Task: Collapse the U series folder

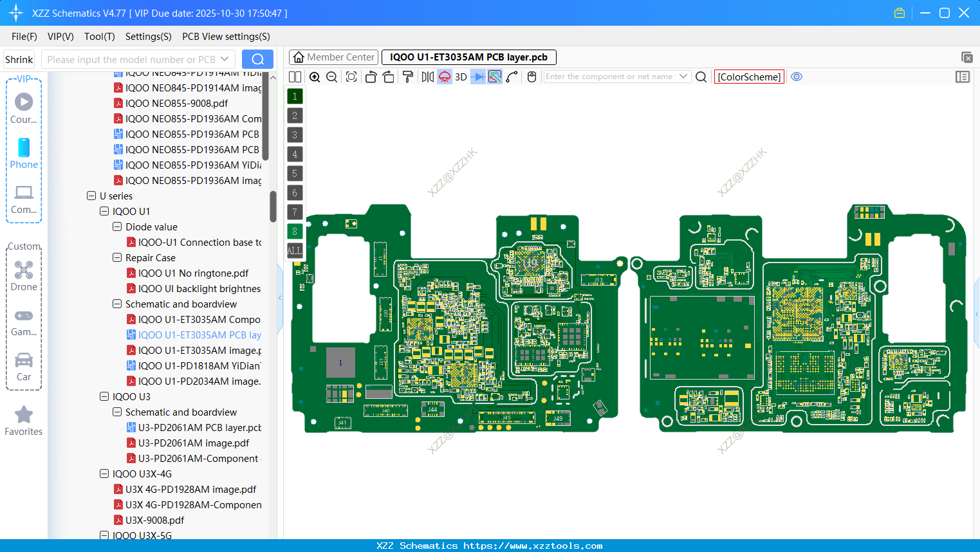Action: [91, 196]
